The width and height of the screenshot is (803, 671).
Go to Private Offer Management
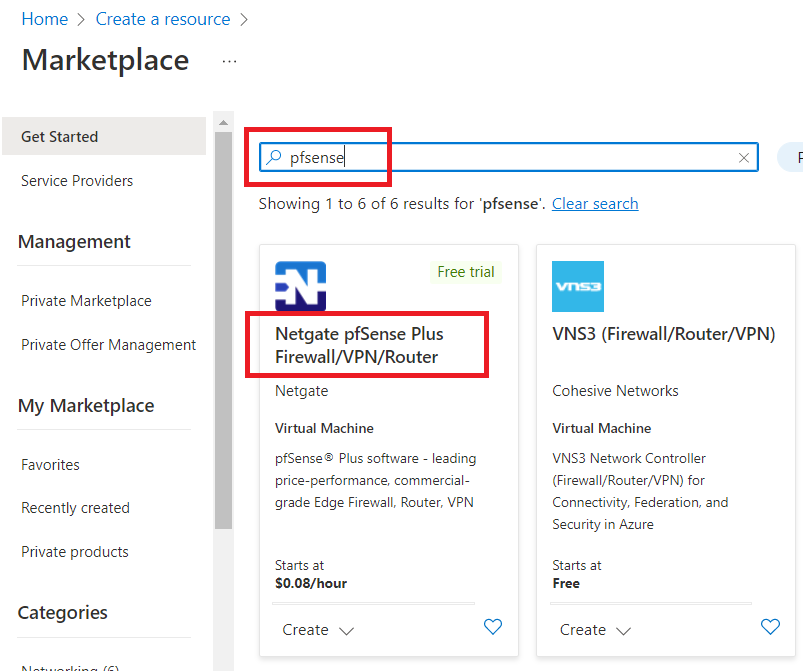point(108,345)
